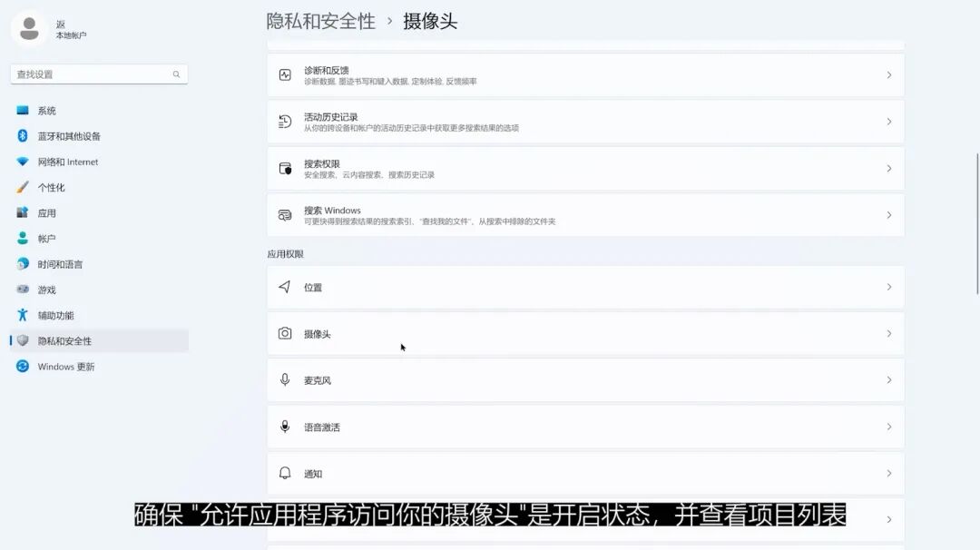
Task: Click the 语音激活 voice icon
Action: [285, 427]
